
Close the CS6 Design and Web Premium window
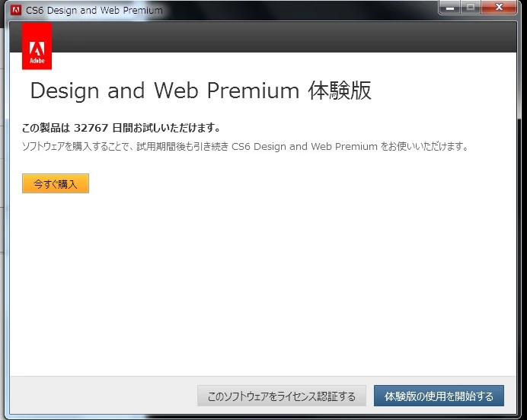[x=499, y=7]
